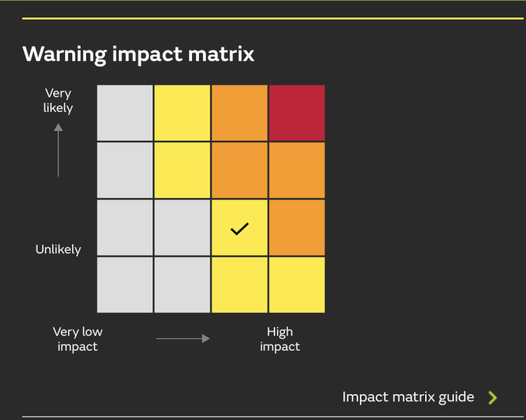The width and height of the screenshot is (526, 420).
Task: Click the top-left grey matrix cell
Action: click(125, 113)
